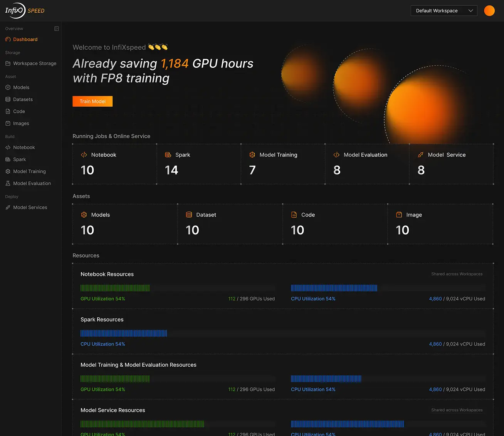This screenshot has width=504, height=436.
Task: Click the orange Model Service card icon
Action: (x=421, y=155)
